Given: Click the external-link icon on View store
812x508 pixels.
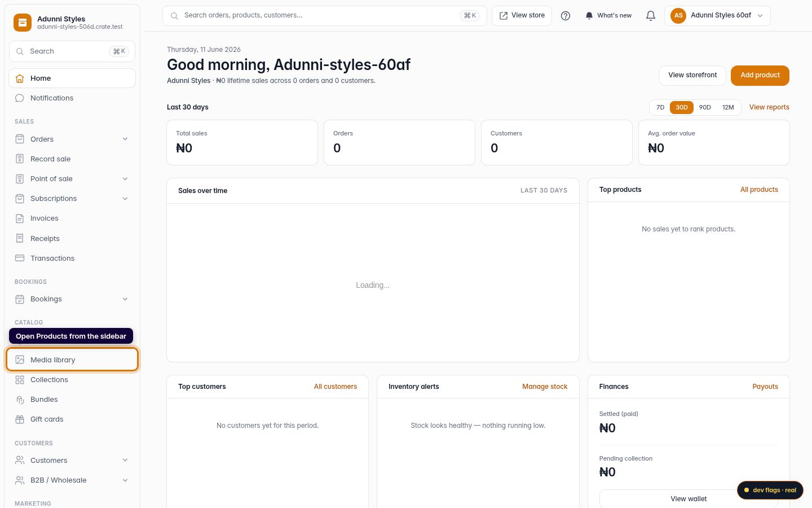Looking at the screenshot, I should 504,16.
